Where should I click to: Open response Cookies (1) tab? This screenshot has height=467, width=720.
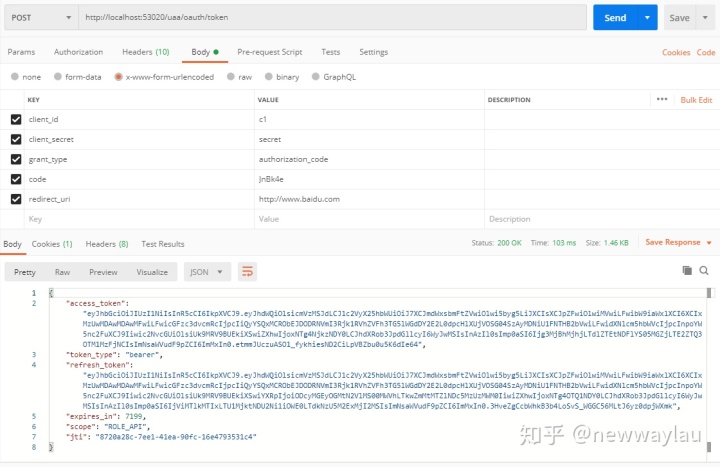pyautogui.click(x=52, y=244)
